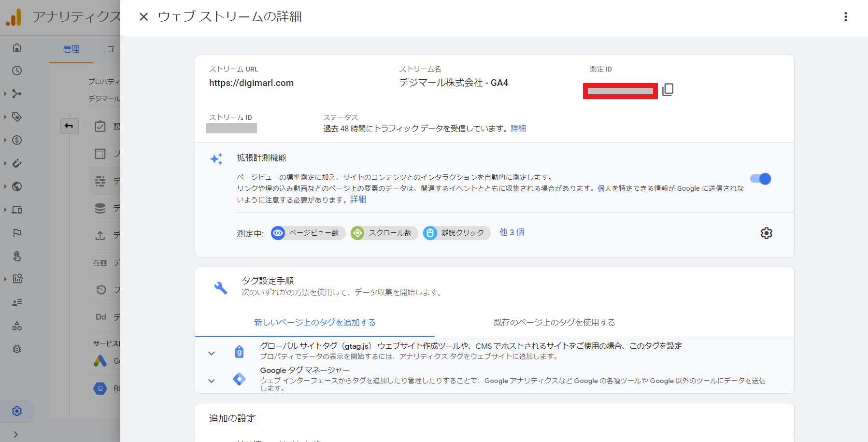Click the stream URL https://digimarl.com
The image size is (868, 442).
coord(251,83)
